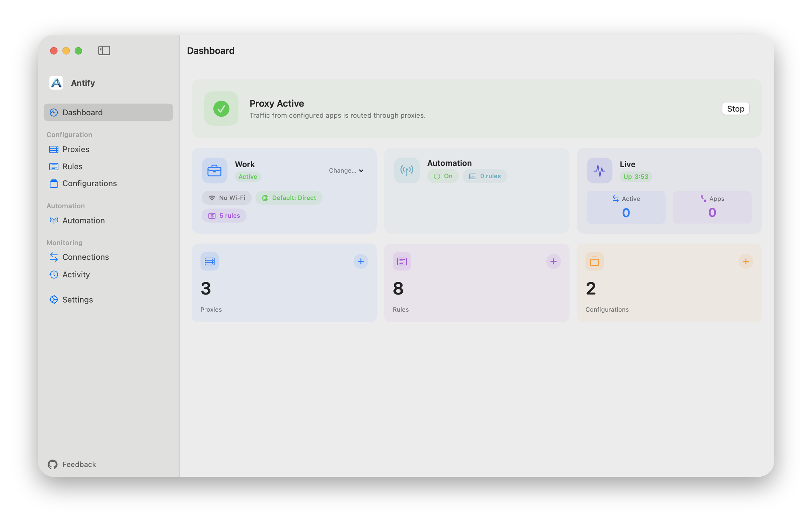
Task: Click the Rules card list icon
Action: (402, 261)
